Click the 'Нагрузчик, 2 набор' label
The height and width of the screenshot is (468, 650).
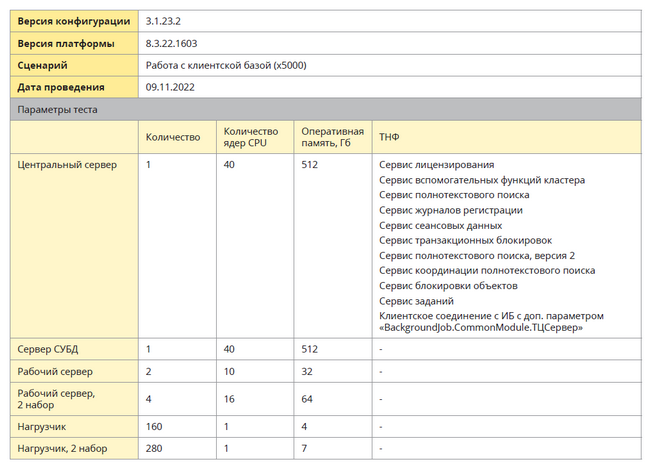(62, 449)
